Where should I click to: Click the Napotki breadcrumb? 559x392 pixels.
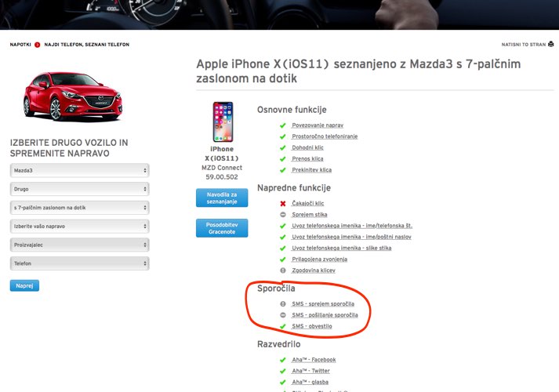(x=20, y=45)
